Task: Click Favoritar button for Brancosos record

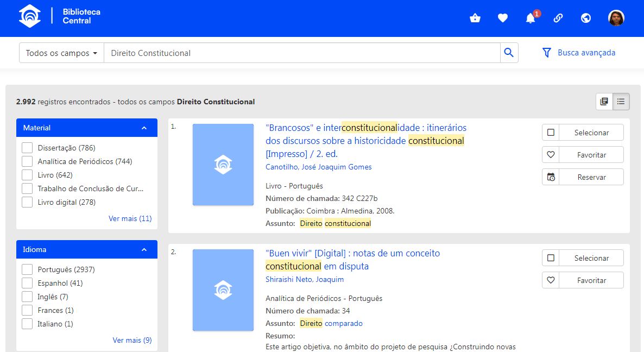Action: tap(591, 154)
